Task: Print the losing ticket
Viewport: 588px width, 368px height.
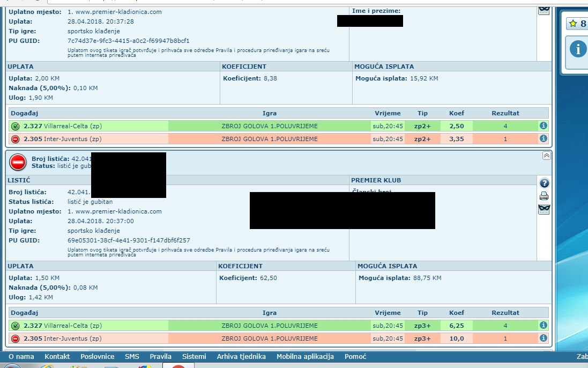Action: pos(544,196)
